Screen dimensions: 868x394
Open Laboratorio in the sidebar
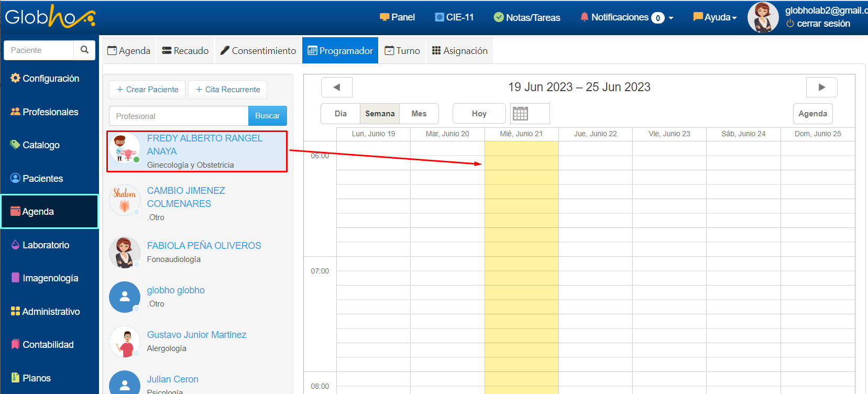tap(46, 245)
